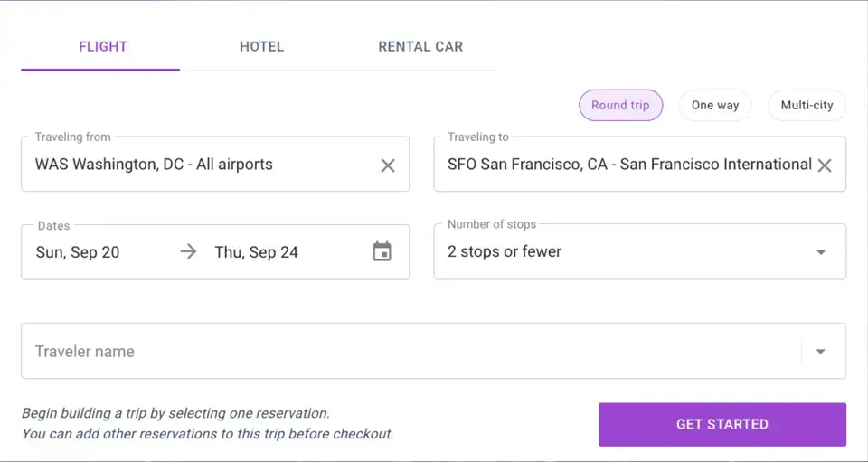This screenshot has width=868, height=462.
Task: Change the Thu, Sep 24 return date
Action: tap(256, 252)
